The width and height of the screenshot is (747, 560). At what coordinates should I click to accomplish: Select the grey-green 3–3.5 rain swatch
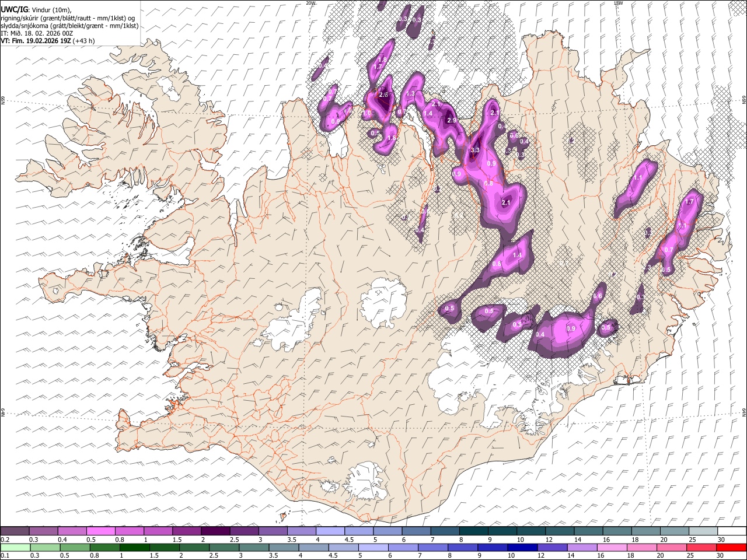[254, 548]
